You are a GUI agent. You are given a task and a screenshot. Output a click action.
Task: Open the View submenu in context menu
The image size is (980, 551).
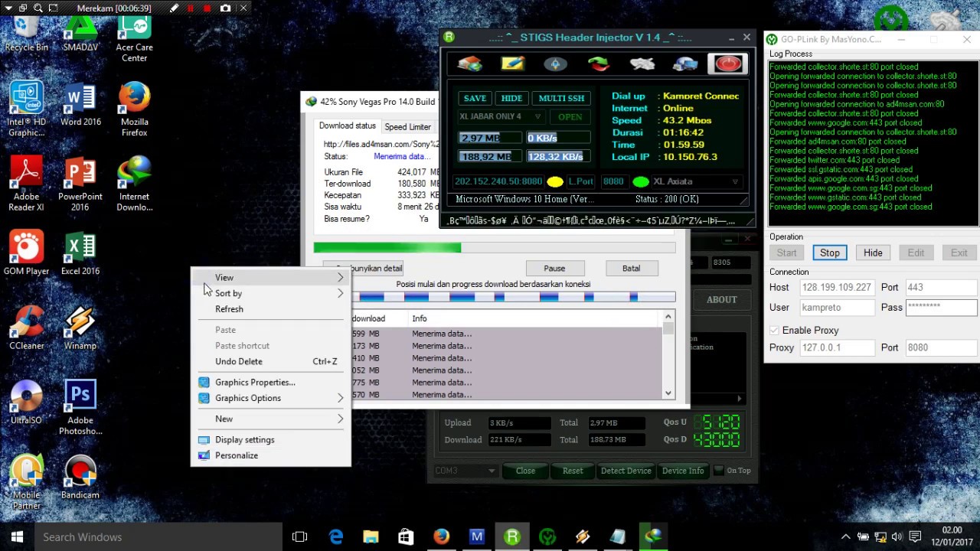(271, 278)
